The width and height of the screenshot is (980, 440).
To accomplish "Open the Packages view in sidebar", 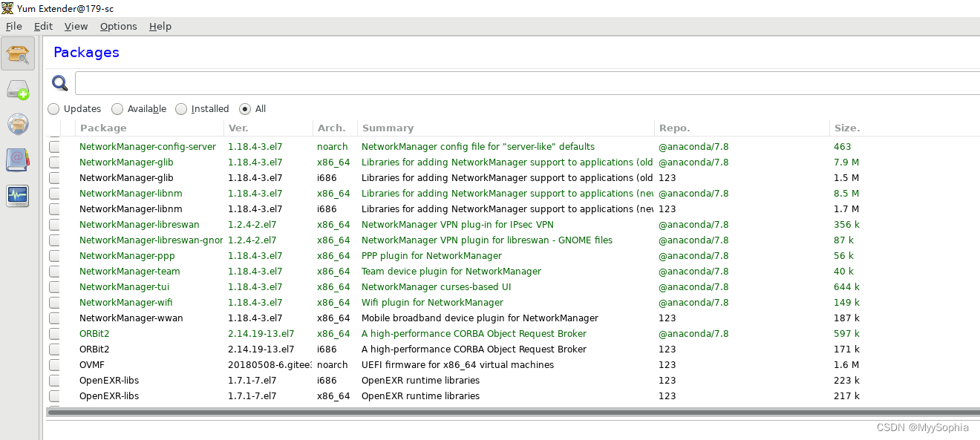I will 18,54.
